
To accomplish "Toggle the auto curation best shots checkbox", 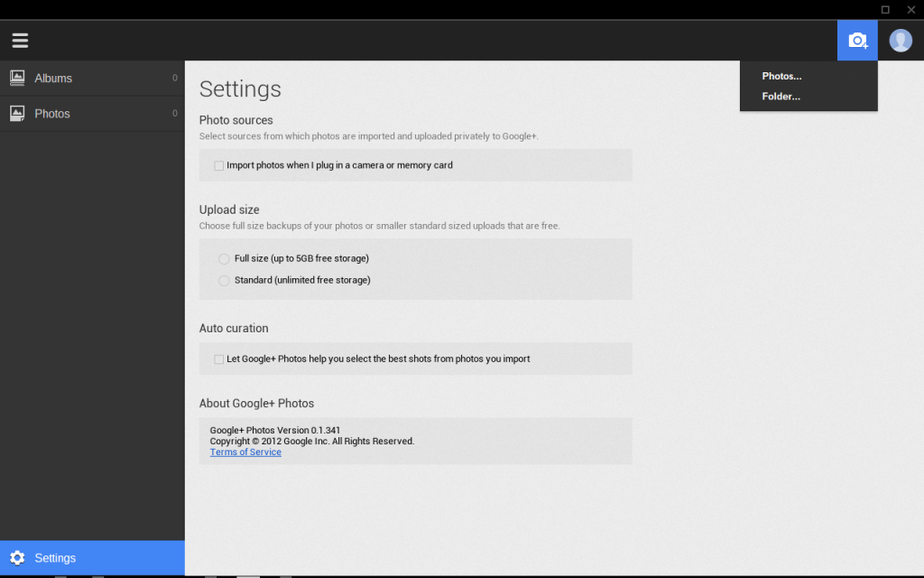I will coord(219,359).
